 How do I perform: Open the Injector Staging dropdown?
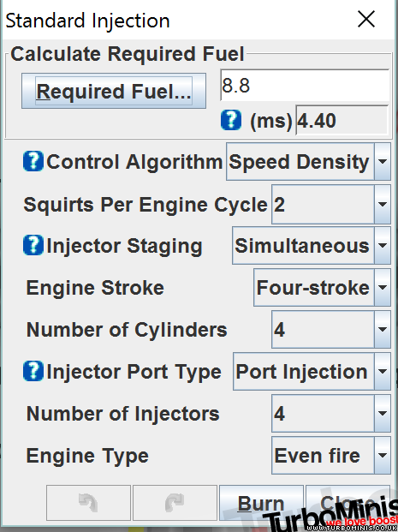click(312, 246)
